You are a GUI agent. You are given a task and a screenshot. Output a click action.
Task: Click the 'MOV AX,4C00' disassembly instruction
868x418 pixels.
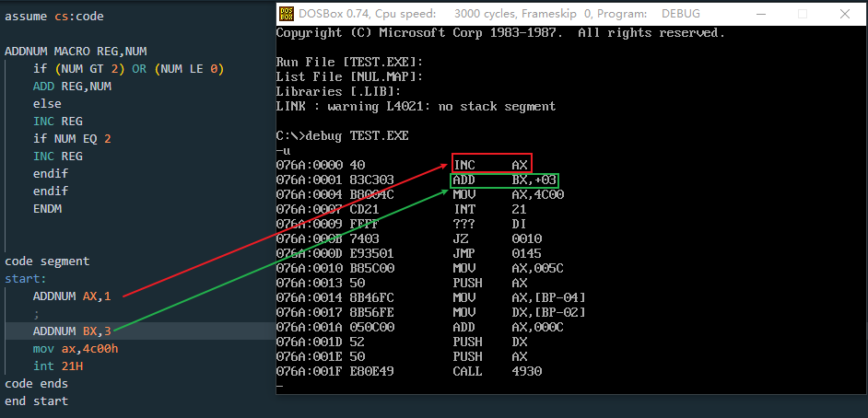tap(509, 194)
